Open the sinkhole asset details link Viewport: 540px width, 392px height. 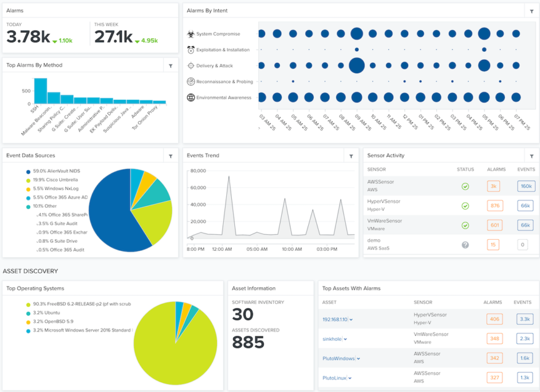332,338
